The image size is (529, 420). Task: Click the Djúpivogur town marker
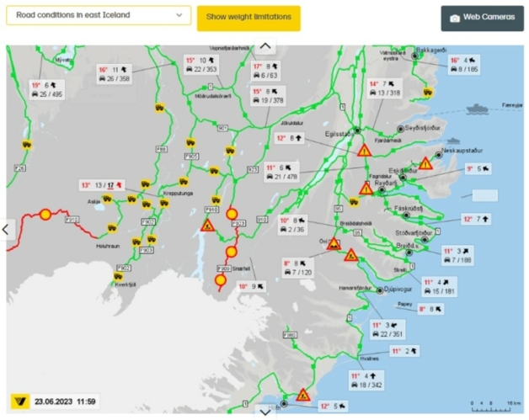point(380,290)
